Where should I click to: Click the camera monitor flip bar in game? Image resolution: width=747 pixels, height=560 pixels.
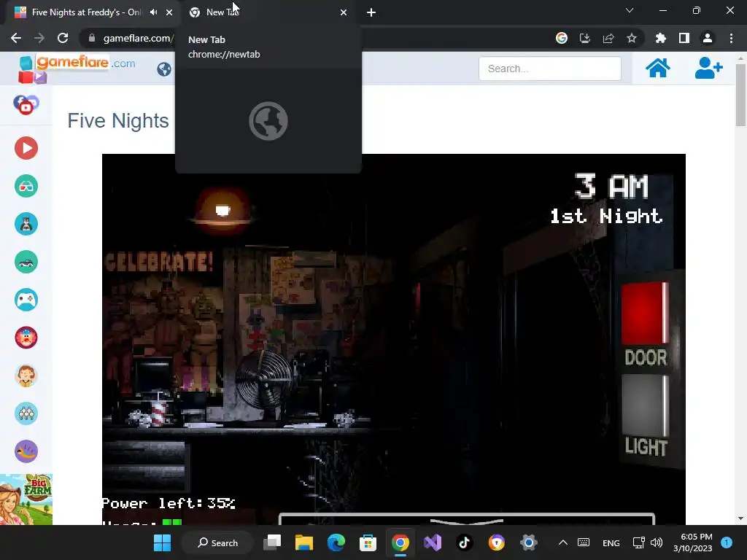coord(466,519)
